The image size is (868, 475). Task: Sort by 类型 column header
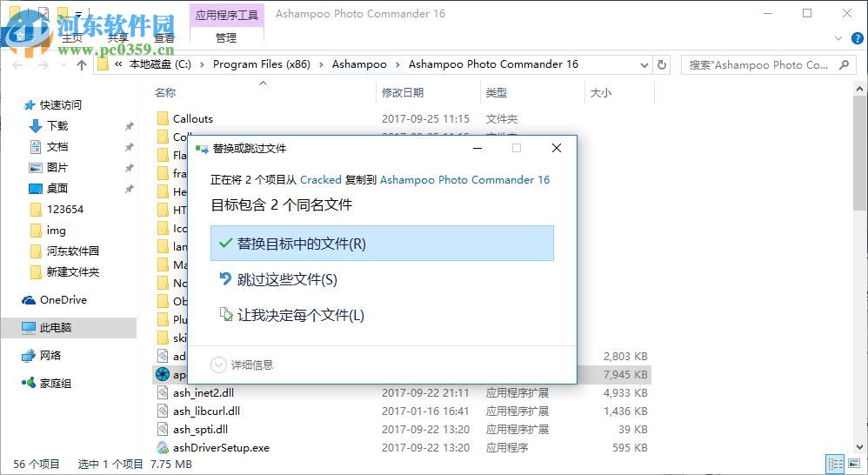click(496, 93)
